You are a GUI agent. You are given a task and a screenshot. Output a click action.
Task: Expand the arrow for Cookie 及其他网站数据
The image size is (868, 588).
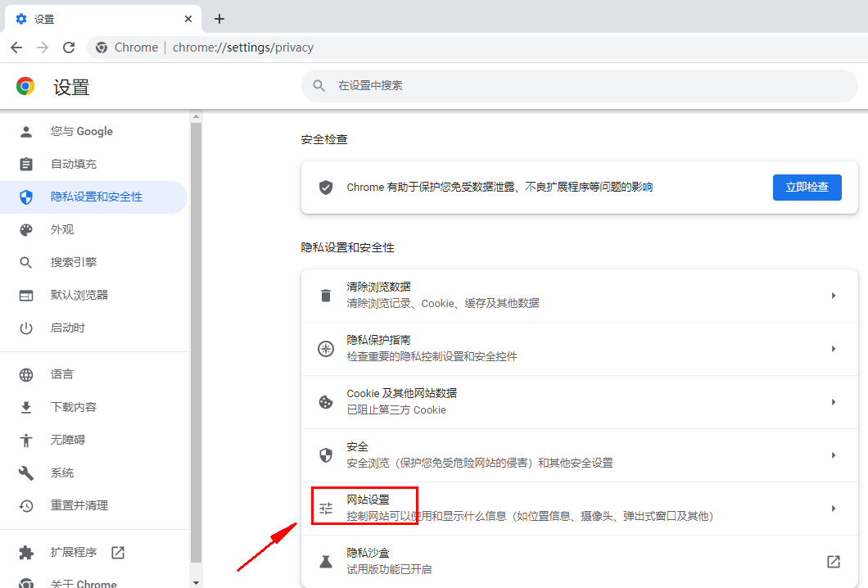(x=833, y=402)
